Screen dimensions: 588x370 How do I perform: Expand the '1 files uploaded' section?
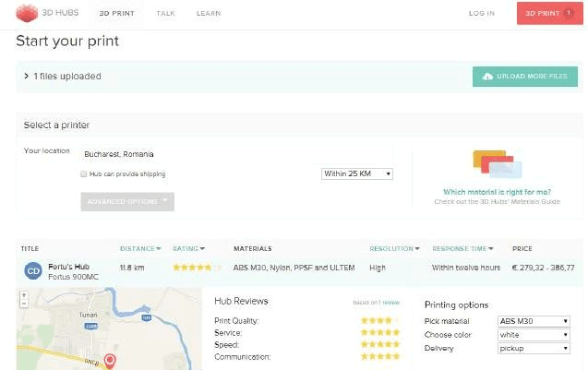(63, 77)
